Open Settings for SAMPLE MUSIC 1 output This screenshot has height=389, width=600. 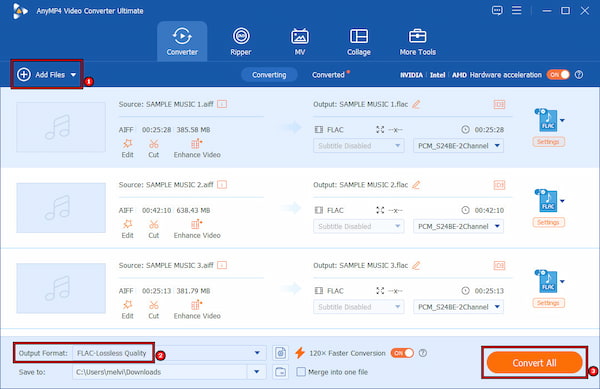(x=548, y=142)
